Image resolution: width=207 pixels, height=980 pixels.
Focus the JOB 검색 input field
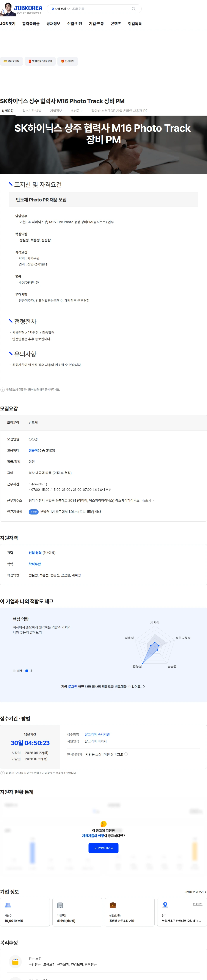[101, 9]
